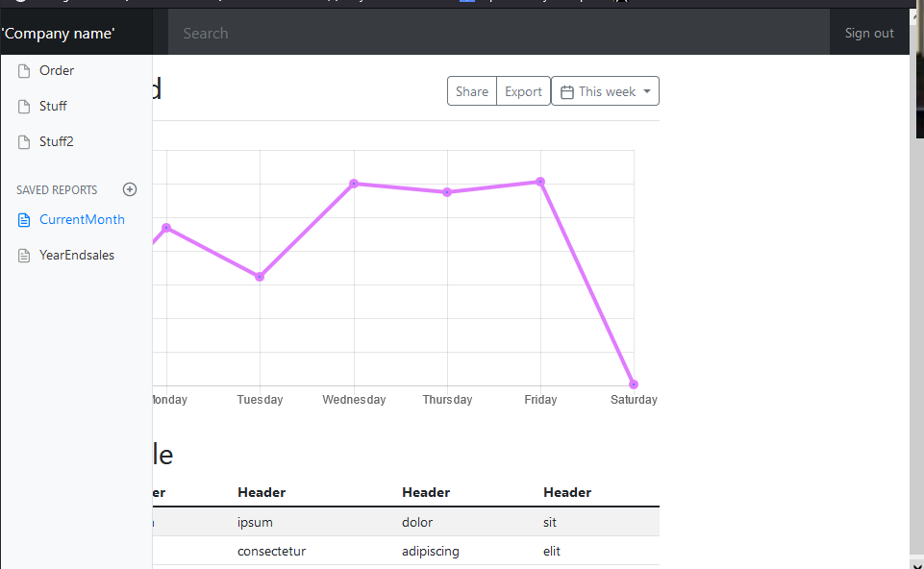Click the Wednesday data point on chart

click(354, 184)
